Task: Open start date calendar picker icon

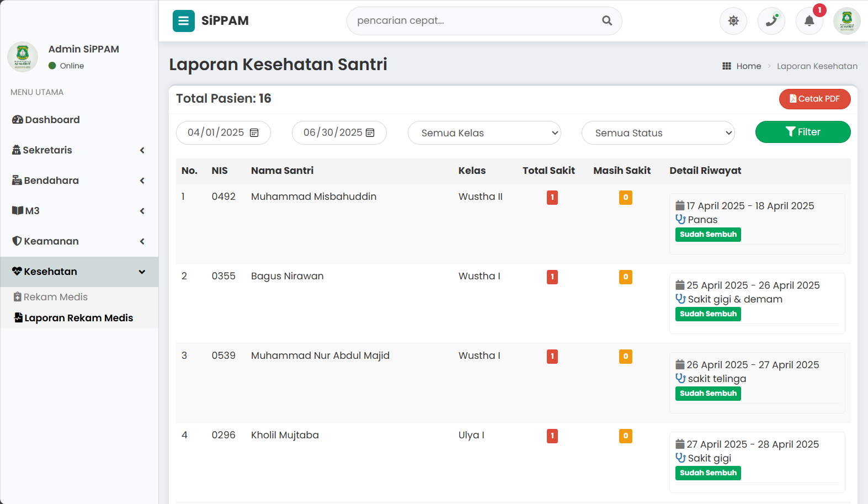Action: pos(254,133)
